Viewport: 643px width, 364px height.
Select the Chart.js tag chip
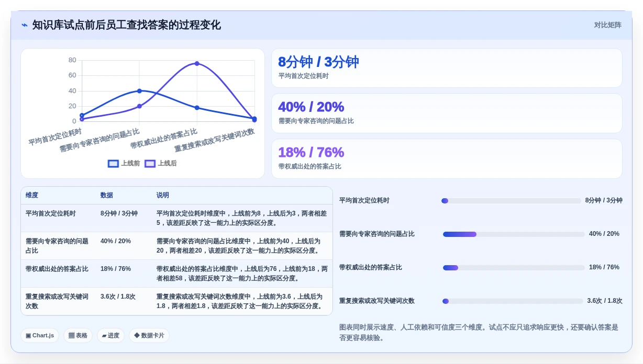point(40,335)
